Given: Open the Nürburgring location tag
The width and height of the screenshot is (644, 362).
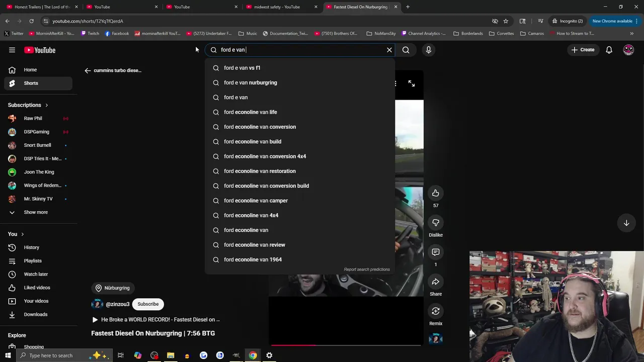Looking at the screenshot, I should coord(112,288).
